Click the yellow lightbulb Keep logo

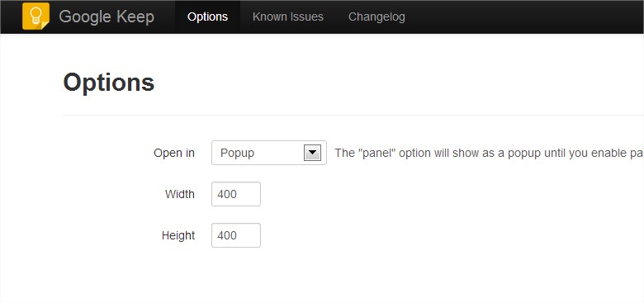coord(36,17)
